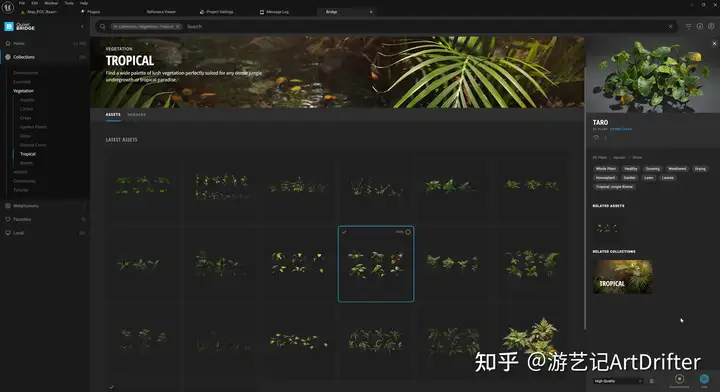Open Collections in the sidebar
The height and width of the screenshot is (392, 720).
[x=45, y=57]
